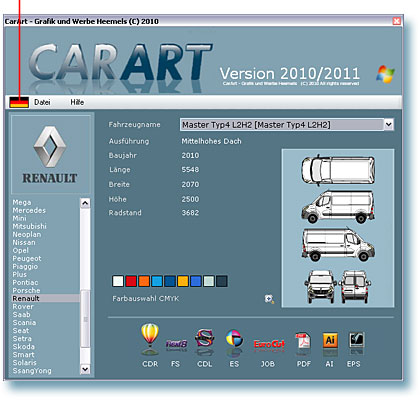420x400 pixels.
Task: Pick the white color swatch
Action: tap(118, 281)
